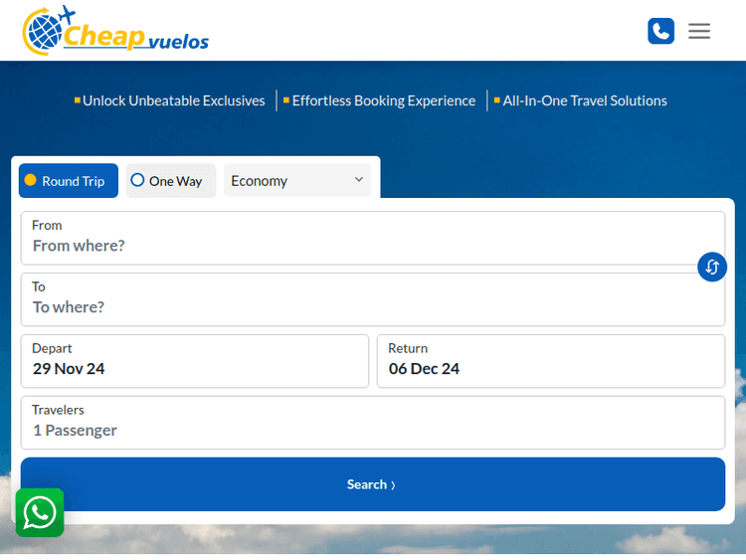The width and height of the screenshot is (746, 560).
Task: Click the Cheap vuelos brand text
Action: click(x=137, y=38)
